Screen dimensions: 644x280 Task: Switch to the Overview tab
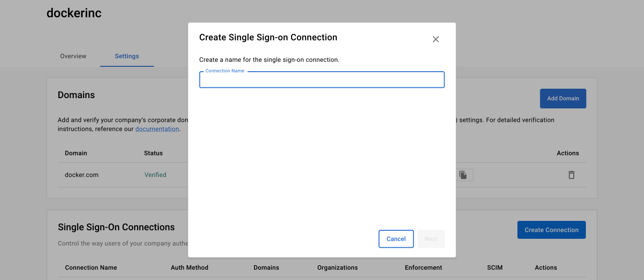(x=73, y=56)
